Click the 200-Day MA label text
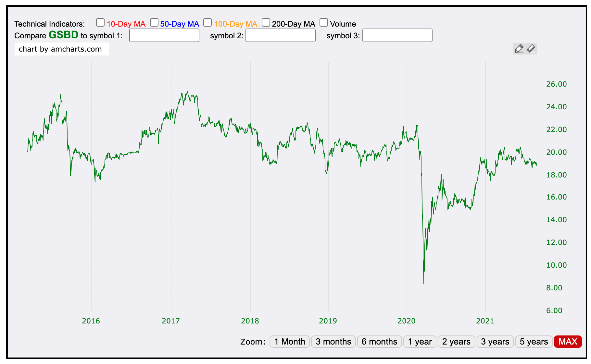591x364 pixels. (294, 24)
